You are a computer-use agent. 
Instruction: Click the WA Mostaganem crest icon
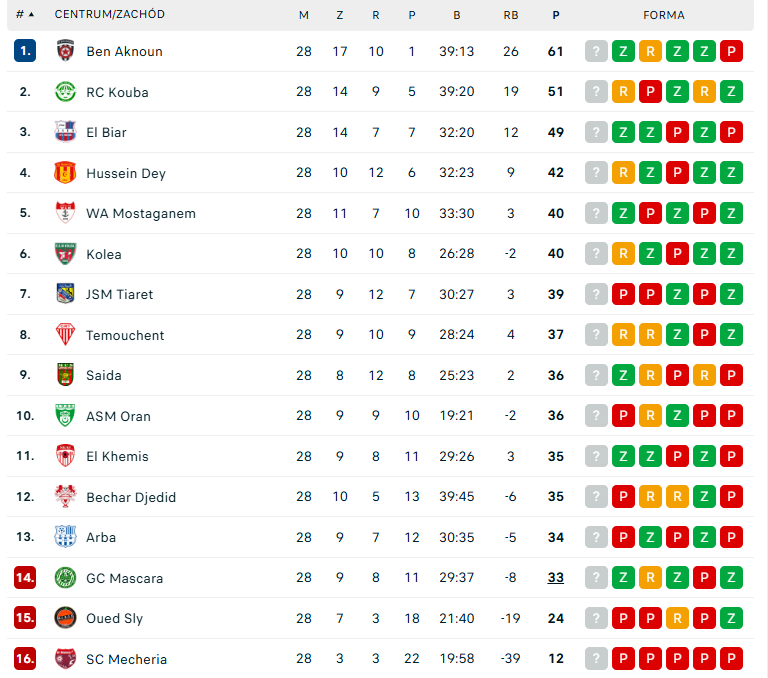point(65,213)
